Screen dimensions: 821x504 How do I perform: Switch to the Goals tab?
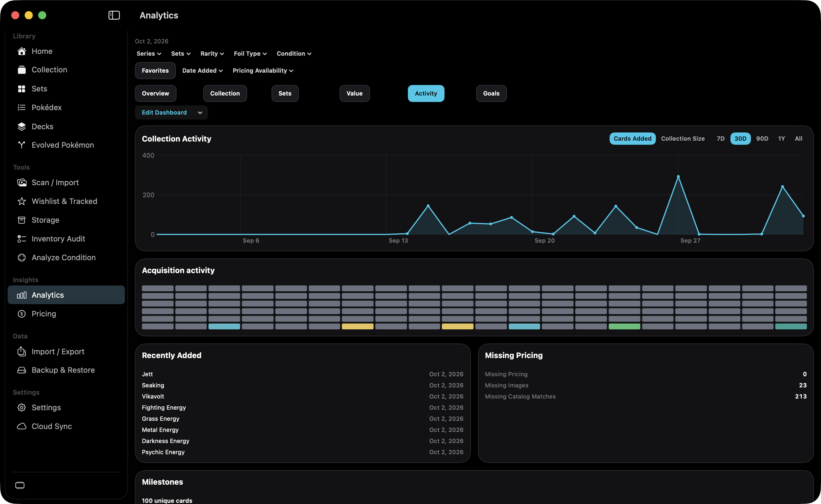[x=491, y=94]
